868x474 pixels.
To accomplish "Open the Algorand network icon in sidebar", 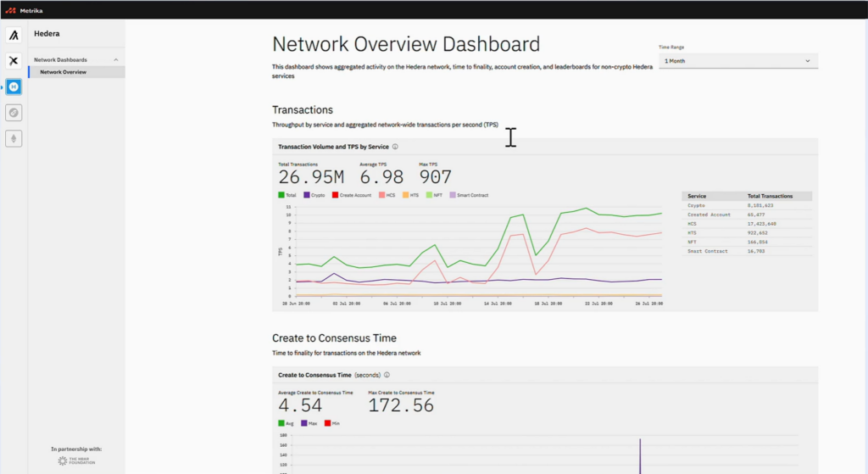I will (14, 36).
